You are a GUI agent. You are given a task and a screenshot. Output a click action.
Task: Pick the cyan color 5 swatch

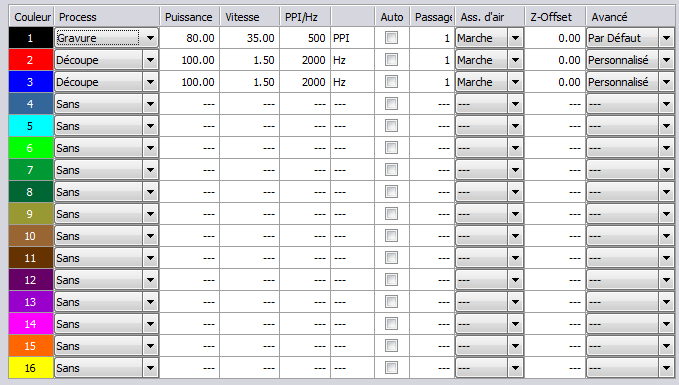[x=31, y=126]
